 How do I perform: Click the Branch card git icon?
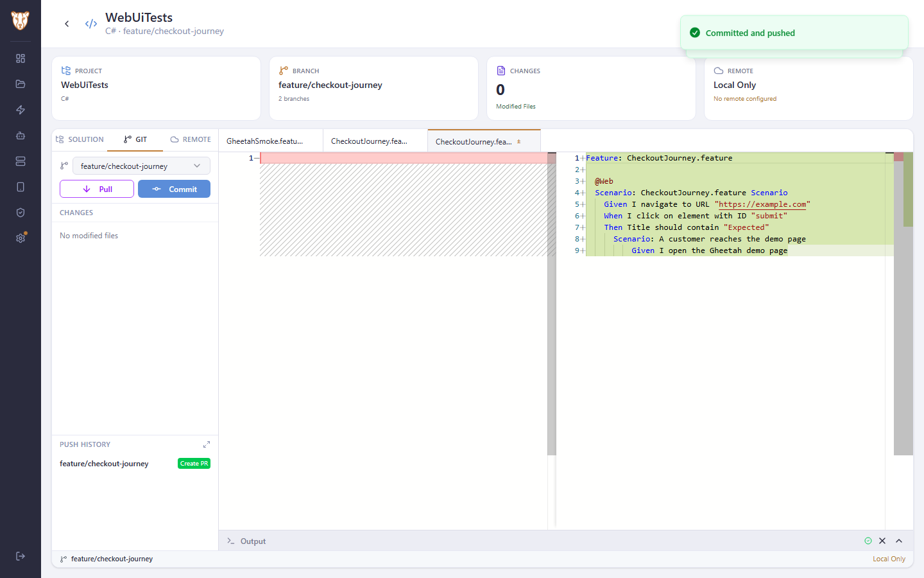click(284, 71)
